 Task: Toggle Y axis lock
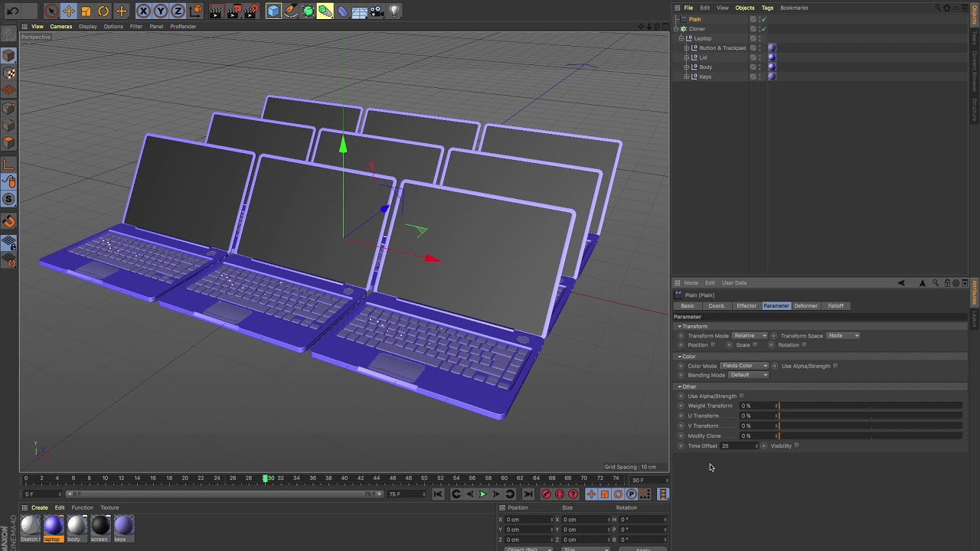[x=161, y=11]
